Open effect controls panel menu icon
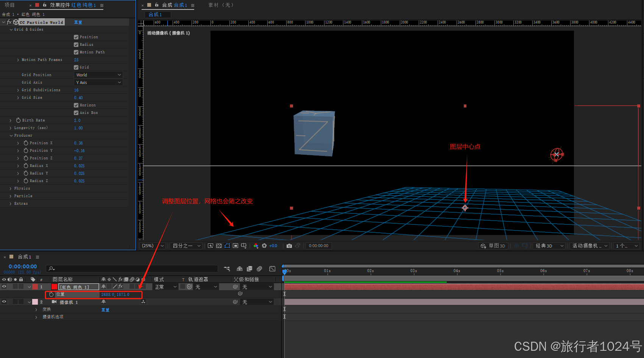 pos(102,5)
